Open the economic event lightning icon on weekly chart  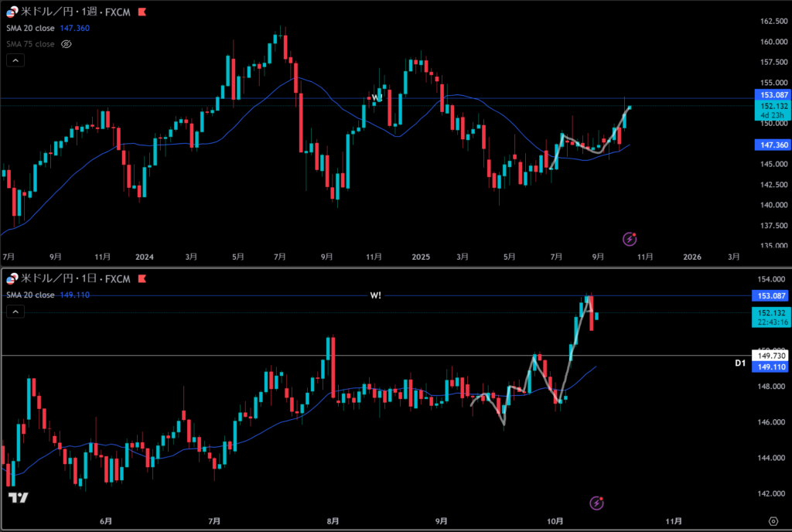tap(630, 238)
